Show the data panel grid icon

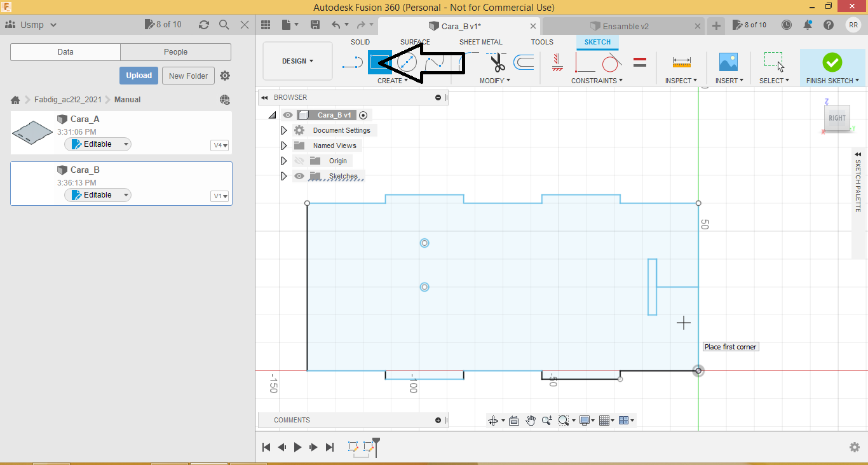click(266, 25)
